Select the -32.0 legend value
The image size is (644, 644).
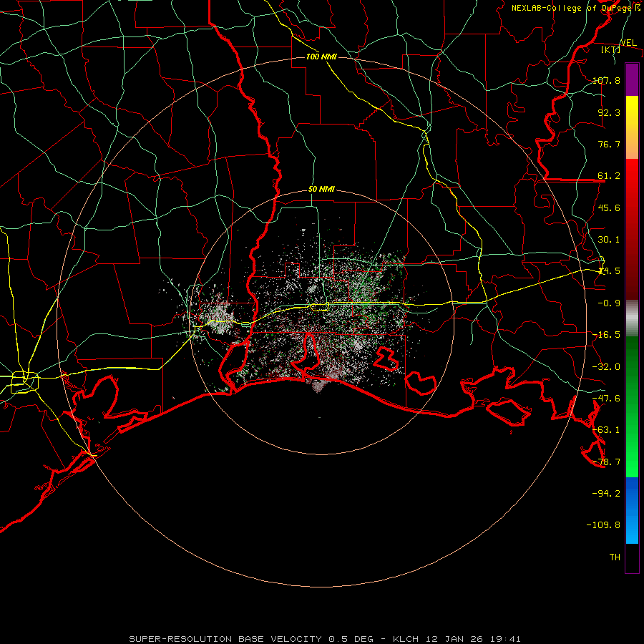[x=606, y=367]
